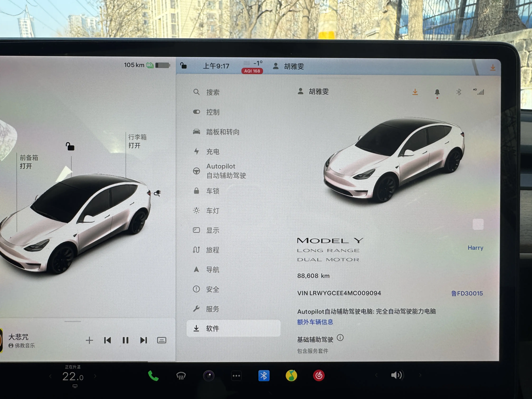532x399 pixels.
Task: Toggle the lock icon in status bar
Action: 183,66
